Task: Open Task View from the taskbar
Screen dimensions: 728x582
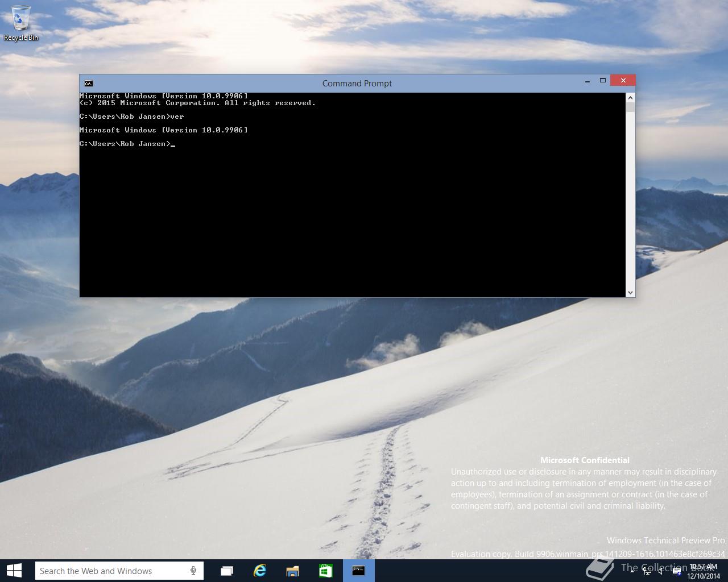Action: (226, 571)
